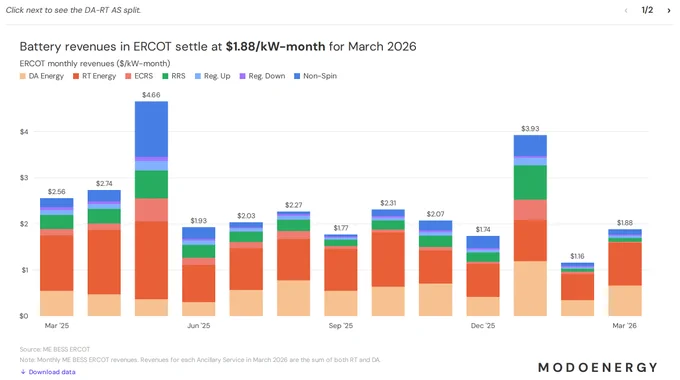Click the $0 y-axis label
The height and width of the screenshot is (380, 680).
pyautogui.click(x=24, y=316)
